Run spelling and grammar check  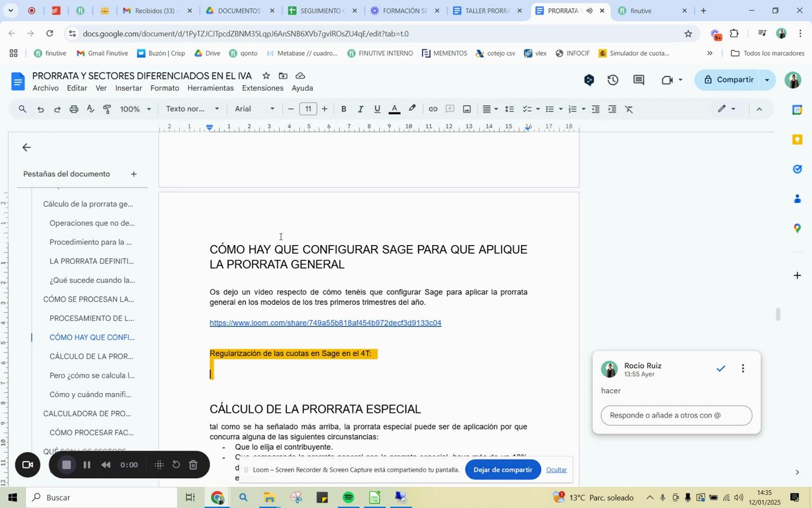90,109
